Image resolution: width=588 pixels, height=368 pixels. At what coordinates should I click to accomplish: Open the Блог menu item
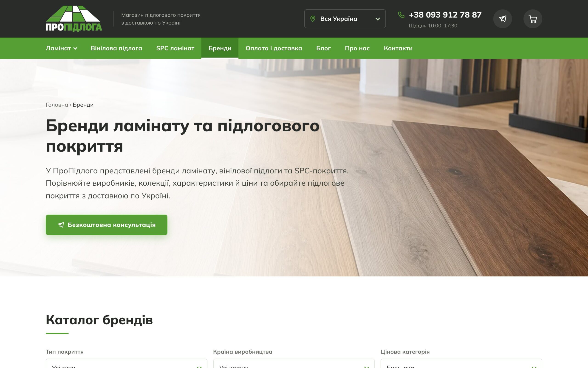tap(323, 48)
